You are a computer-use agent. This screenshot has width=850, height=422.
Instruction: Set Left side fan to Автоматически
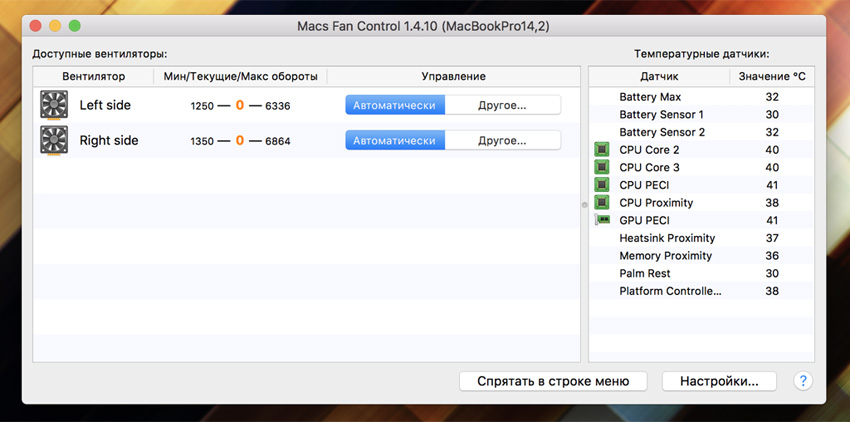click(x=395, y=105)
